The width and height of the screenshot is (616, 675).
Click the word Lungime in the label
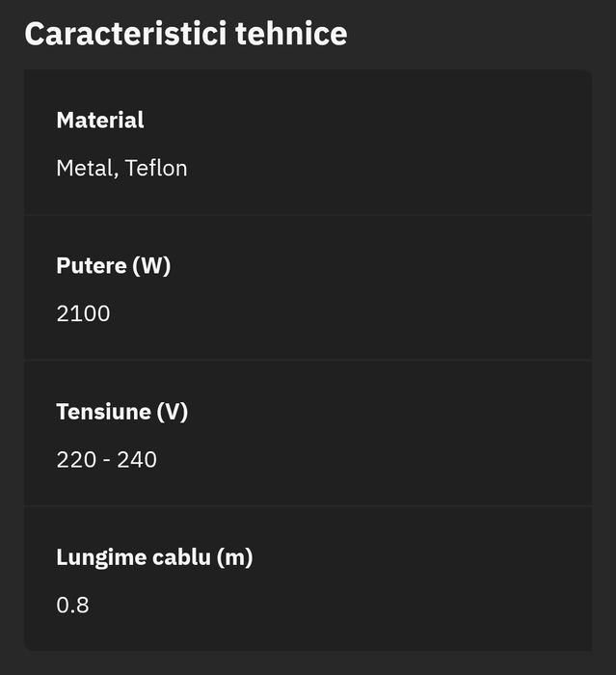(98, 557)
